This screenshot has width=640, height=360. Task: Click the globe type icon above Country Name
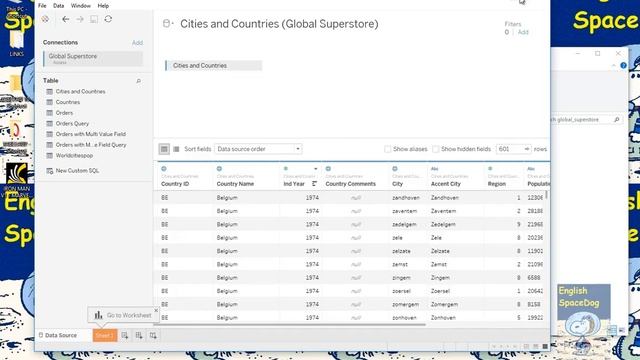tap(219, 169)
